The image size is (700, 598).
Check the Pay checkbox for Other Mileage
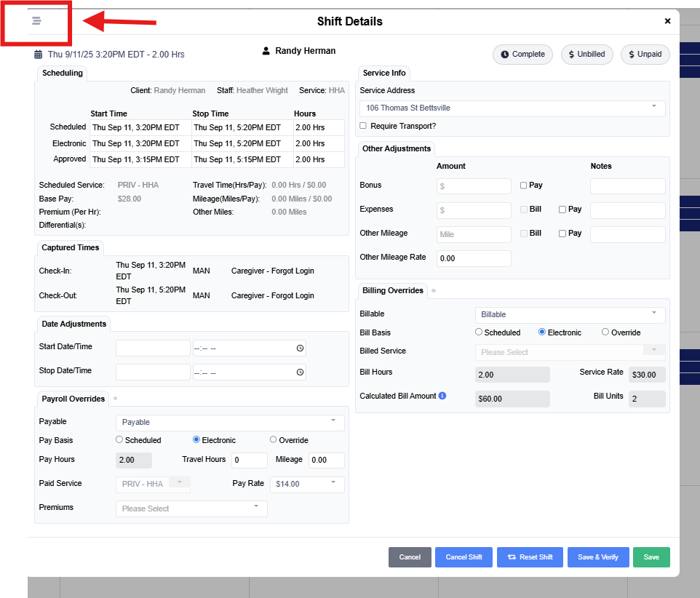(562, 234)
